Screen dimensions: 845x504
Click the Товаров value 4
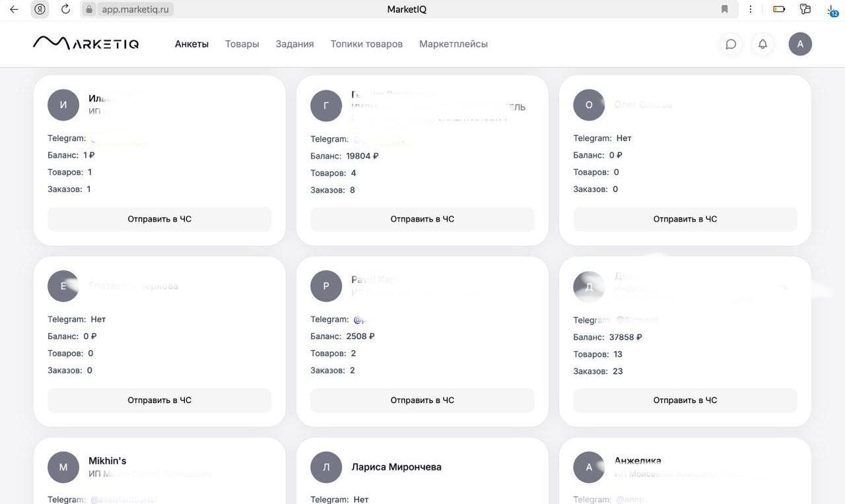click(354, 173)
